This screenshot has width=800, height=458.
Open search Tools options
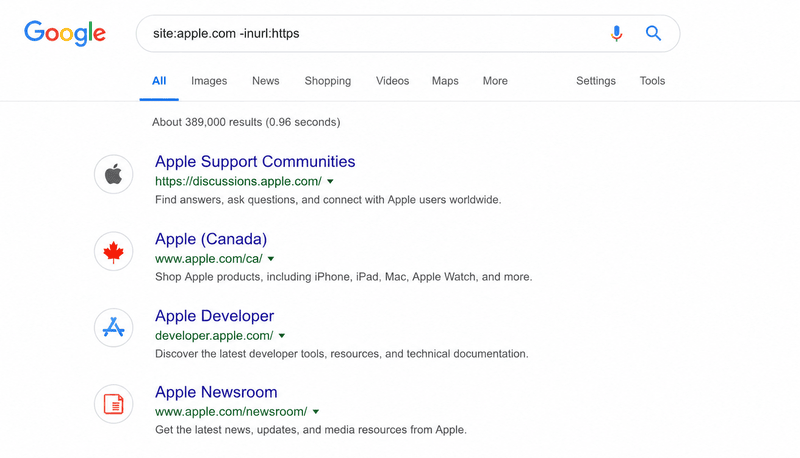tap(653, 81)
